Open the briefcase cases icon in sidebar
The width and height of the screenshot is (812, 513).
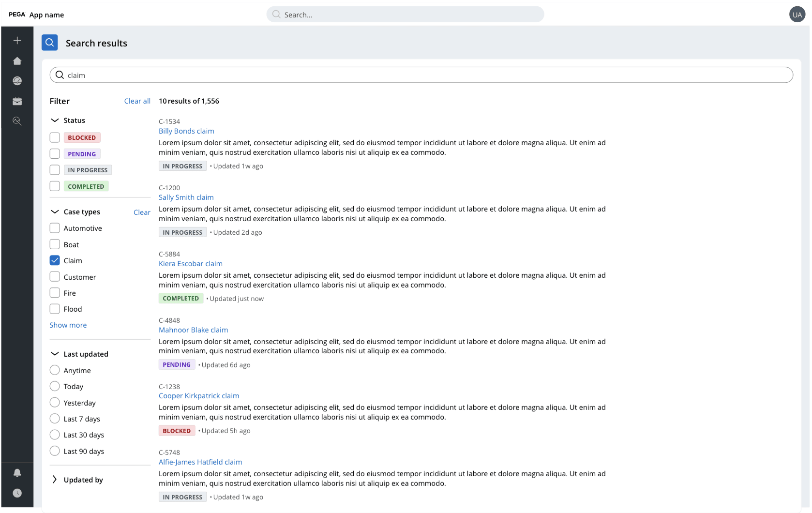tap(17, 101)
